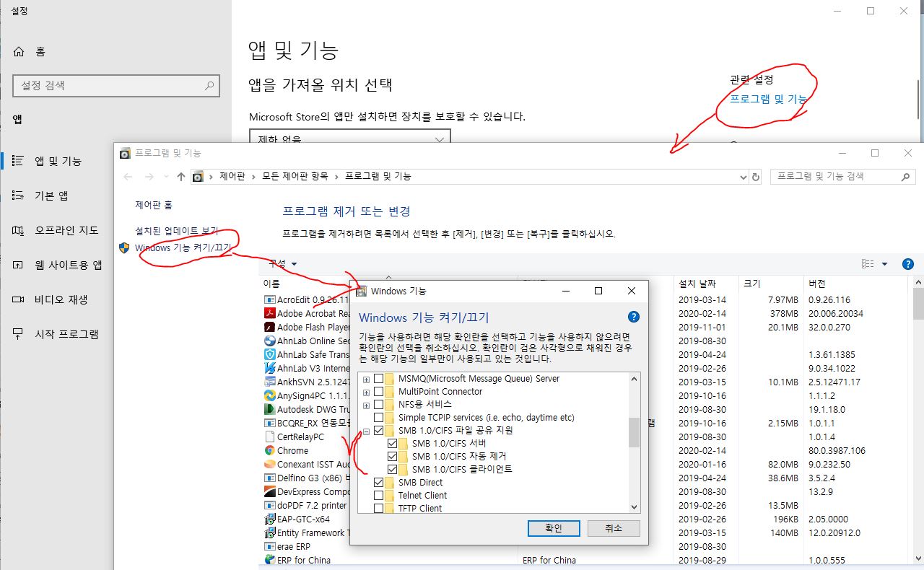Click the EAP-GTC-x64 program icon

point(270,519)
